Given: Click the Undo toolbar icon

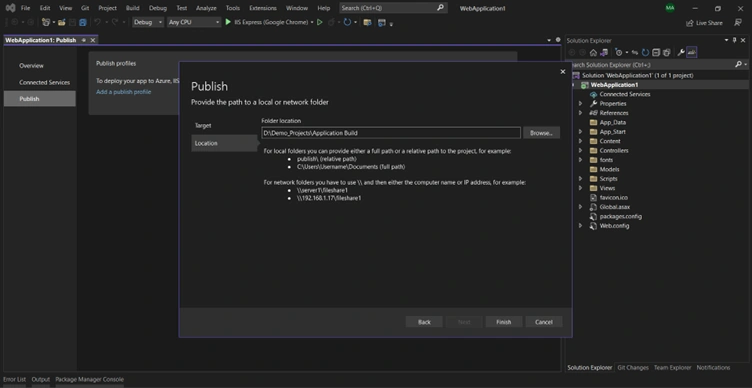Looking at the screenshot, I should click(x=97, y=22).
